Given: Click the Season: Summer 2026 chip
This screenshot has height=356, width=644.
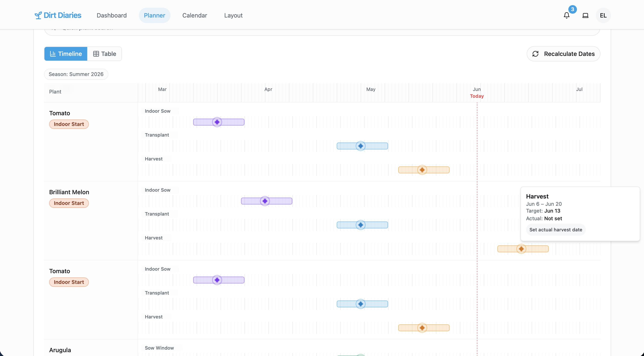Looking at the screenshot, I should click(76, 74).
